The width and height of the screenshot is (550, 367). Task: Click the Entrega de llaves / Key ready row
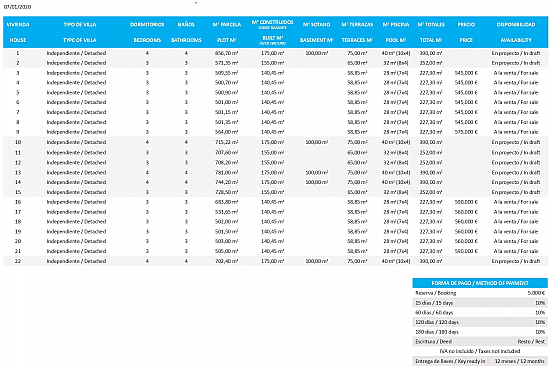[480, 361]
